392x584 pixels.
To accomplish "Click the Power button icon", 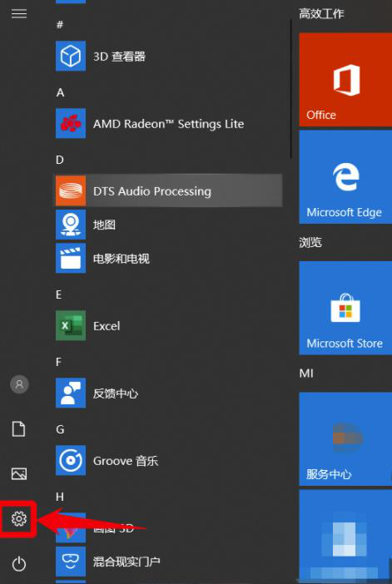I will click(x=19, y=564).
